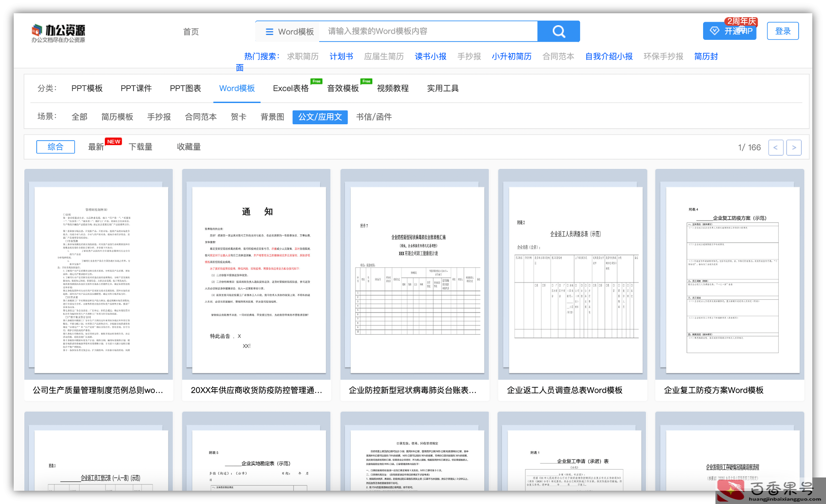Open 企业防控新型冠状病毒肺炎台账表 thumbnail
The height and width of the screenshot is (504, 826).
tap(415, 274)
